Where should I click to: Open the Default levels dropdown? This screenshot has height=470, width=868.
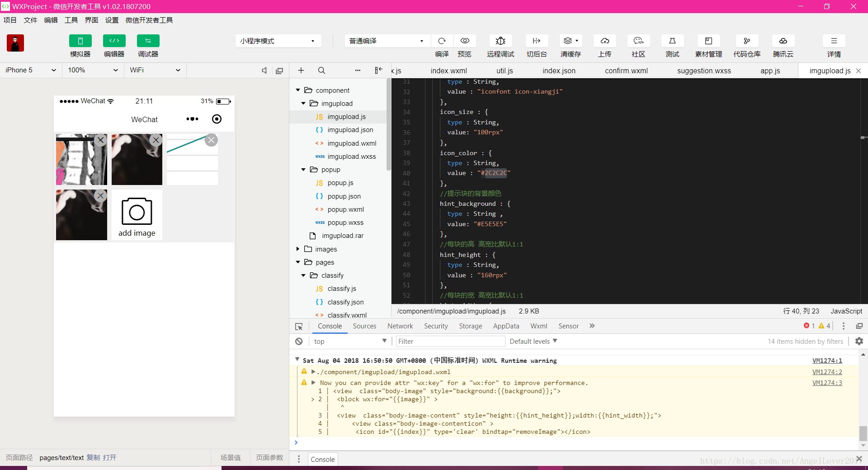click(x=533, y=342)
